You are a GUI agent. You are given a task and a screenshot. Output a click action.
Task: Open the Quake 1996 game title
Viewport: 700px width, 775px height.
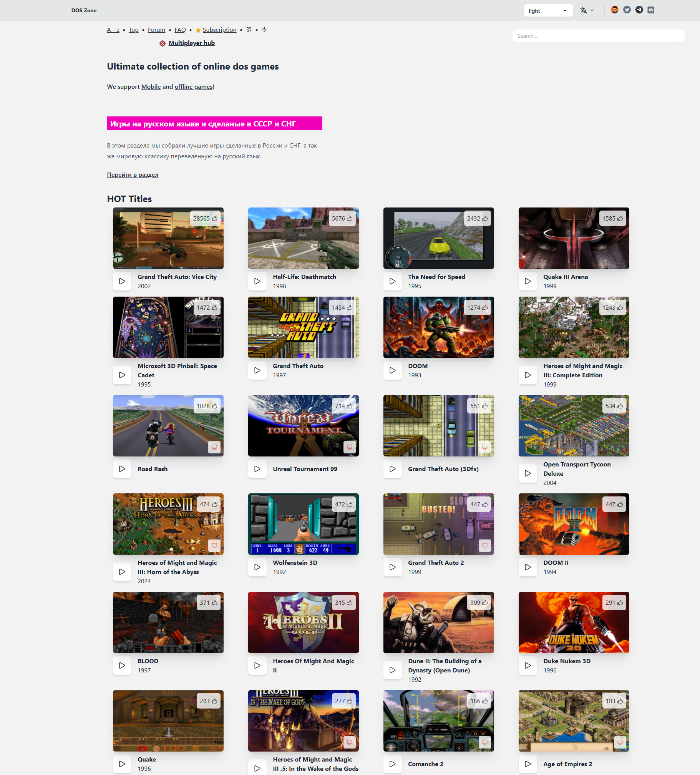pos(147,760)
